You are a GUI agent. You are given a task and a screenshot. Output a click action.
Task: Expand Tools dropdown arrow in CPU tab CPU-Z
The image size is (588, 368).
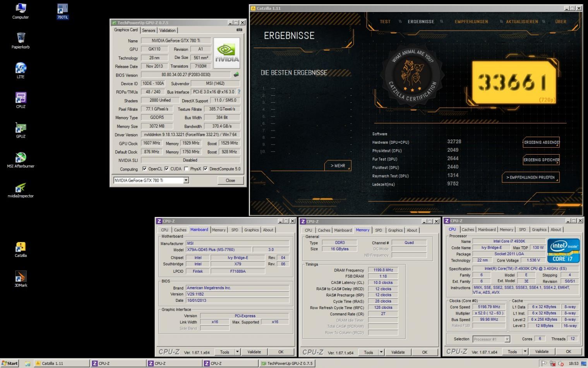click(525, 351)
